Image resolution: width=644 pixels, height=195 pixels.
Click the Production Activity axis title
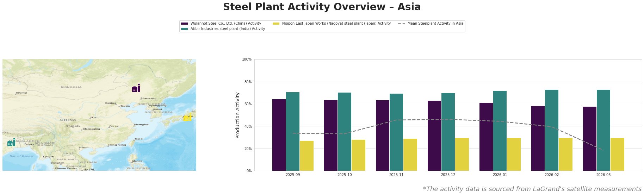pyautogui.click(x=237, y=115)
